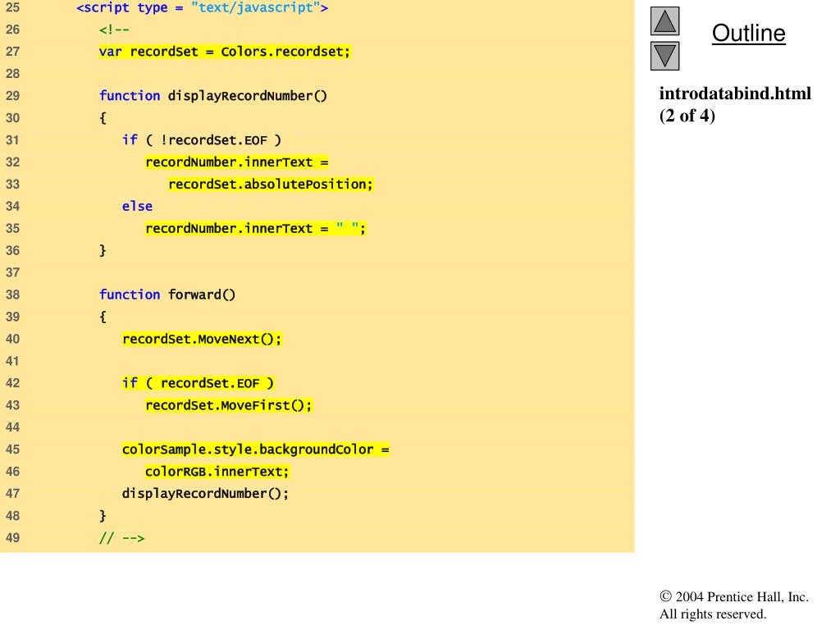Click line number 38

pyautogui.click(x=12, y=294)
